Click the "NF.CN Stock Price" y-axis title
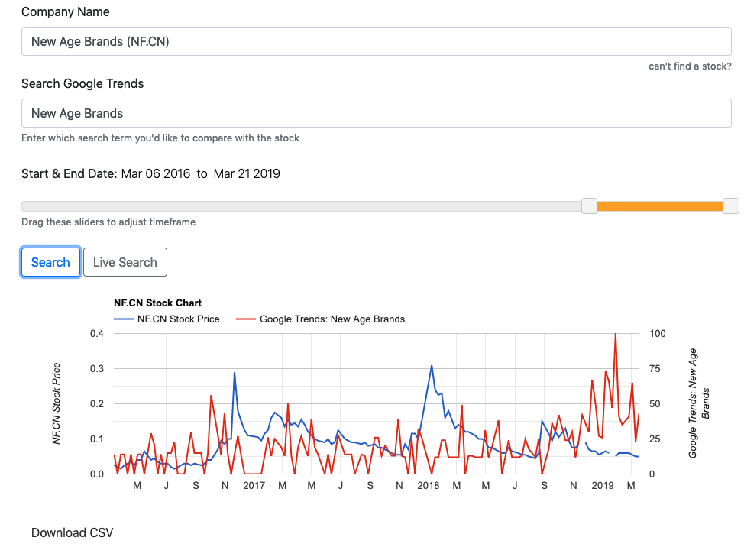This screenshot has width=744, height=560. [57, 403]
